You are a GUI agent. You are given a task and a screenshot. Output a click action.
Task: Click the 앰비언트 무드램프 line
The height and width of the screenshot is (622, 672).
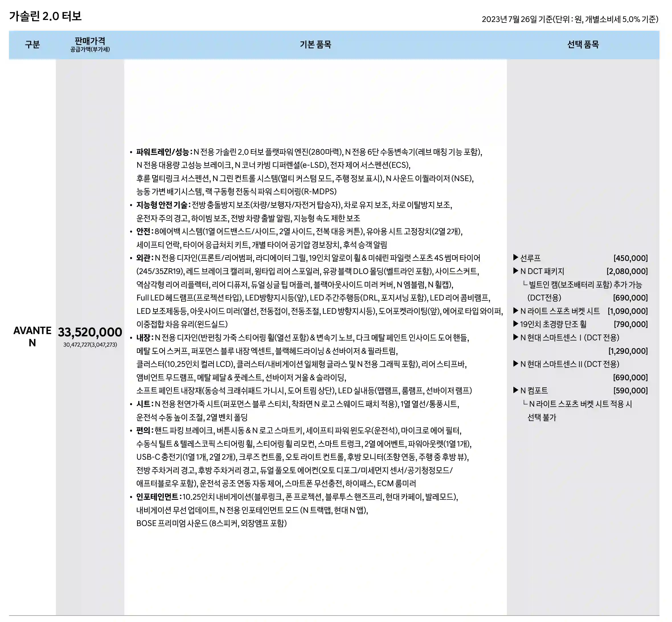[241, 377]
